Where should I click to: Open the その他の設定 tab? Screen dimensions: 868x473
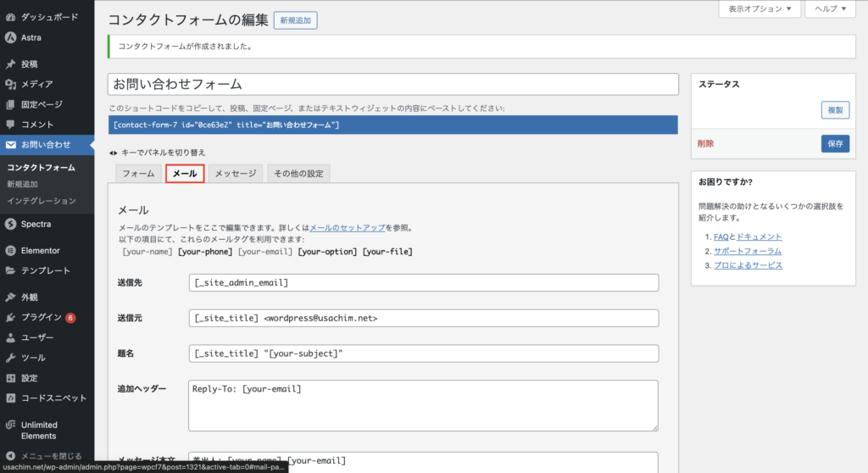298,174
